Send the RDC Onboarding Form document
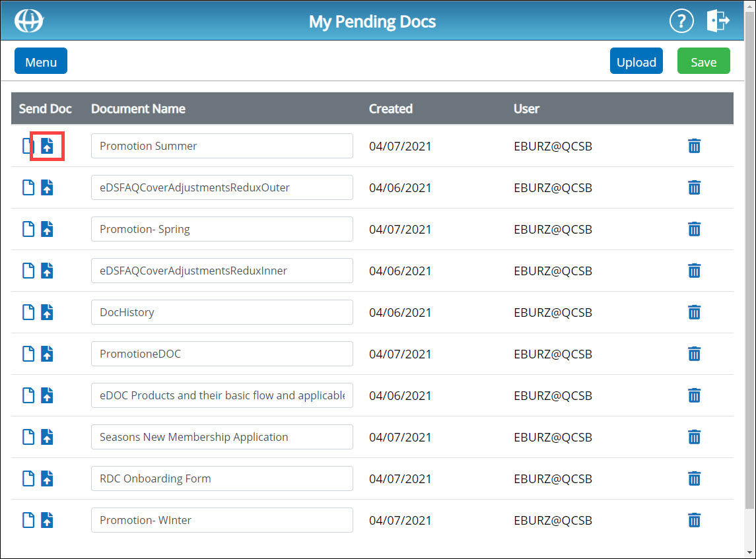 pyautogui.click(x=47, y=478)
